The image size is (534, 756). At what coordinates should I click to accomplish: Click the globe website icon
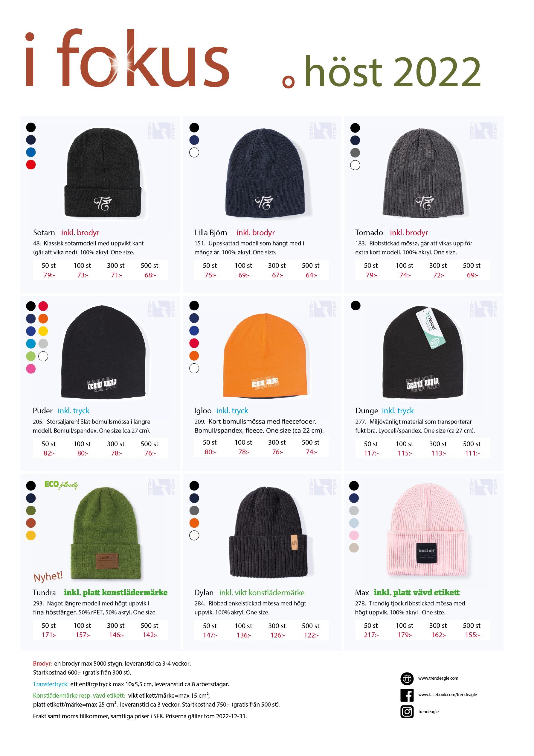click(407, 678)
